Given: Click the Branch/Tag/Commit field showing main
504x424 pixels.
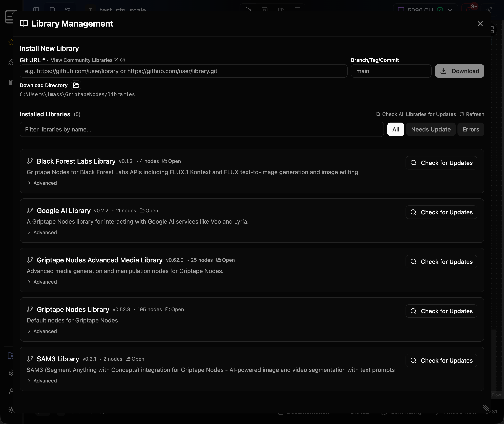Looking at the screenshot, I should pyautogui.click(x=391, y=71).
